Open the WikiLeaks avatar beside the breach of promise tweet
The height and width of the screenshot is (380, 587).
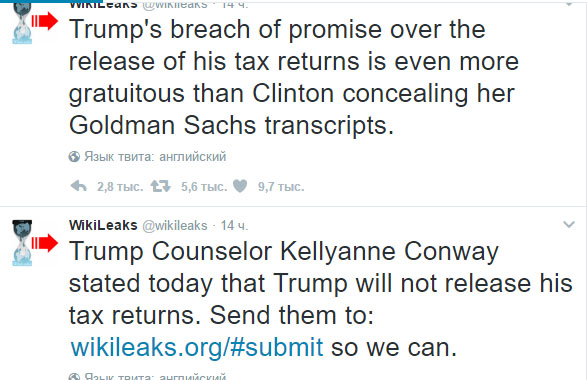tap(22, 22)
